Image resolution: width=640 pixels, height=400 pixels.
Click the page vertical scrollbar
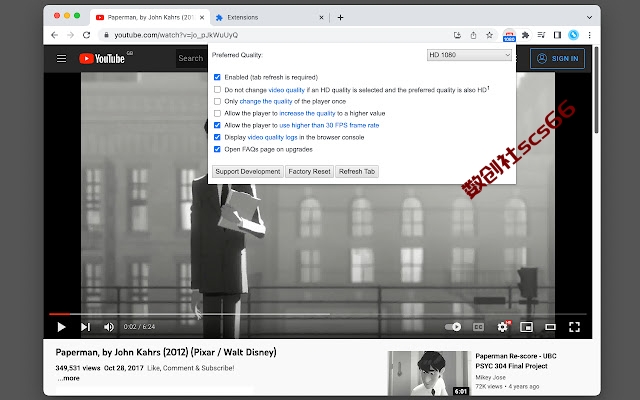(x=596, y=91)
